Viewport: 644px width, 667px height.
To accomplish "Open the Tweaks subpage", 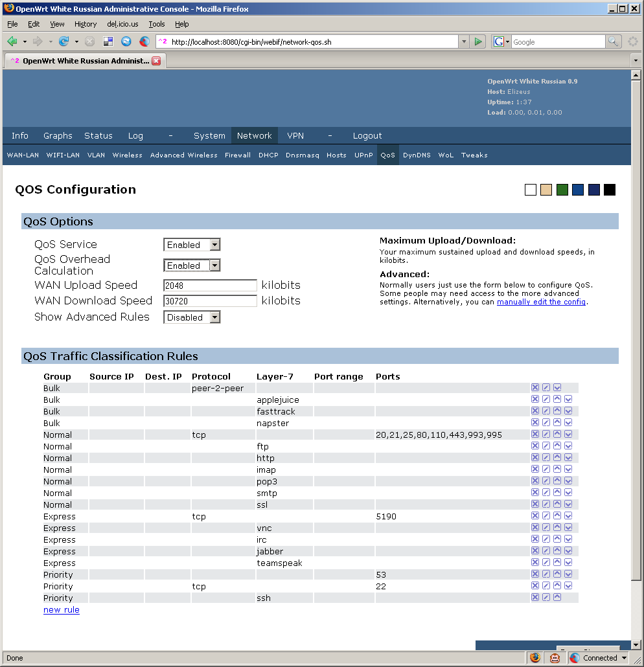I will pyautogui.click(x=474, y=155).
